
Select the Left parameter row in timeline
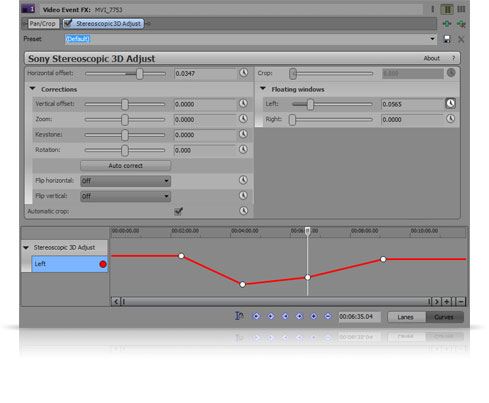click(x=69, y=264)
